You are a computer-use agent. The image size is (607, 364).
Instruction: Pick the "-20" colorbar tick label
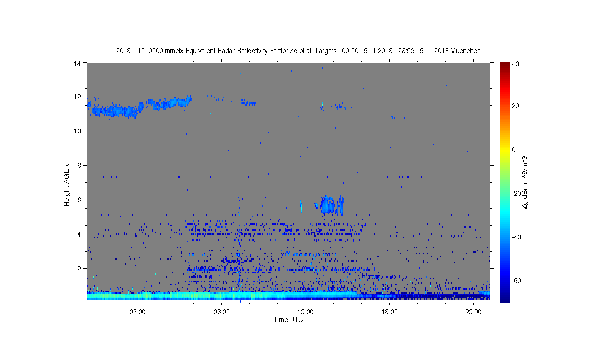tap(516, 193)
